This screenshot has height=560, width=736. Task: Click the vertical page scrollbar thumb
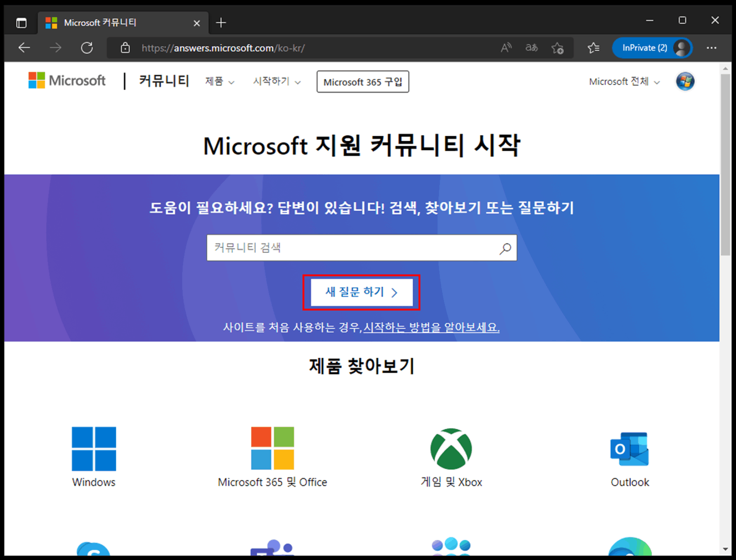coord(725,165)
